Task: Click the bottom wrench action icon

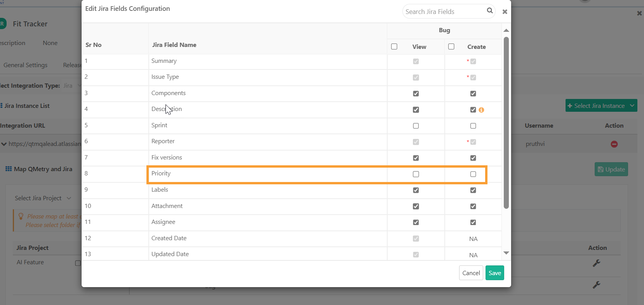Action: [x=597, y=285]
